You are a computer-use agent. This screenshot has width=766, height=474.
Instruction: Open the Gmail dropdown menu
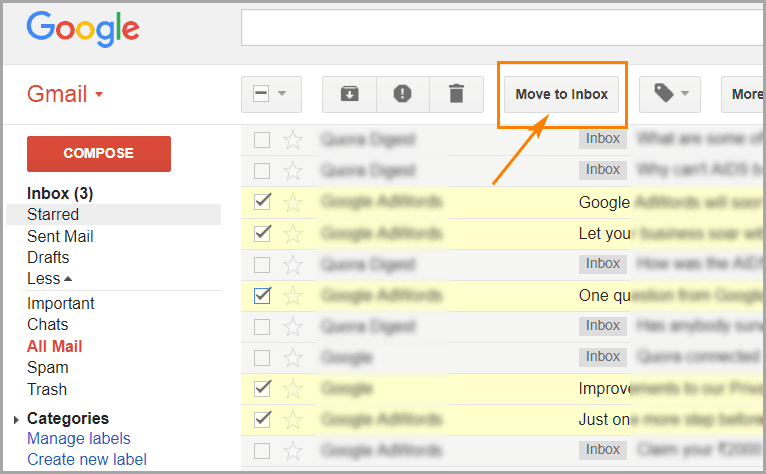tap(65, 94)
